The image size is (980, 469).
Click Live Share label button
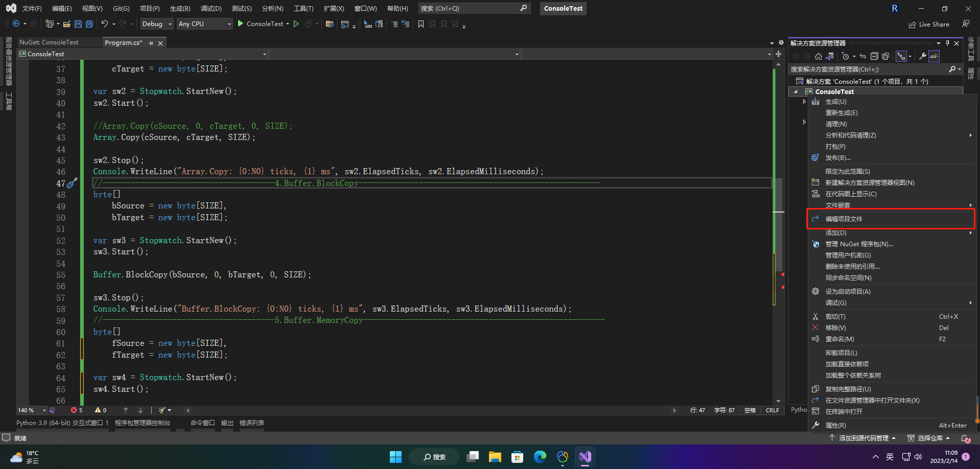[929, 24]
